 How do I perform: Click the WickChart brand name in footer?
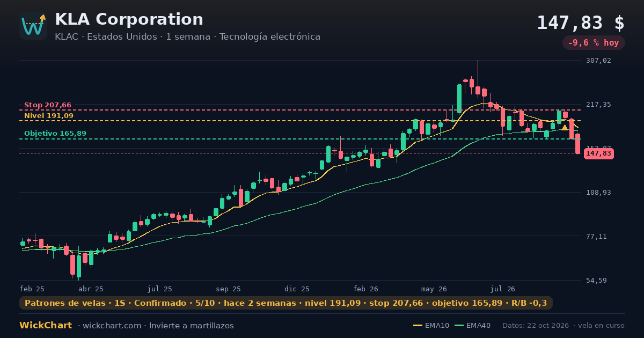[x=46, y=326]
